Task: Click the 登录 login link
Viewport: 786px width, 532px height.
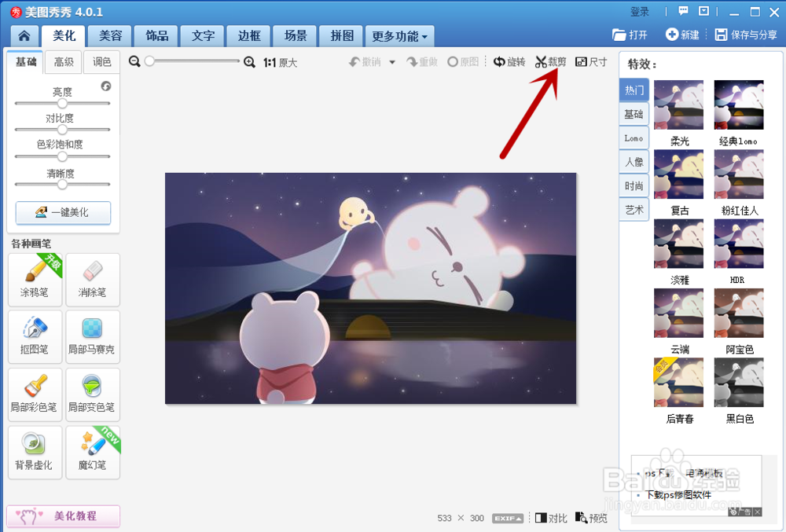Action: click(640, 12)
